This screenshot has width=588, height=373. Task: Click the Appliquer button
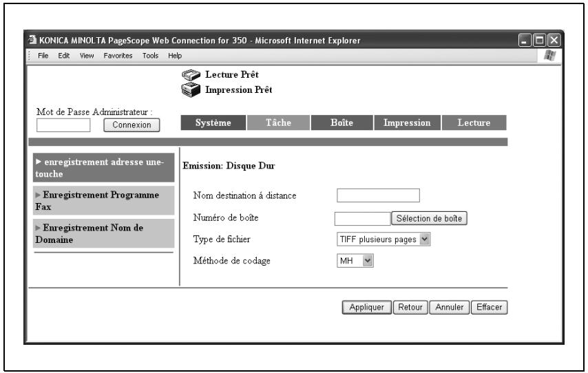click(367, 308)
